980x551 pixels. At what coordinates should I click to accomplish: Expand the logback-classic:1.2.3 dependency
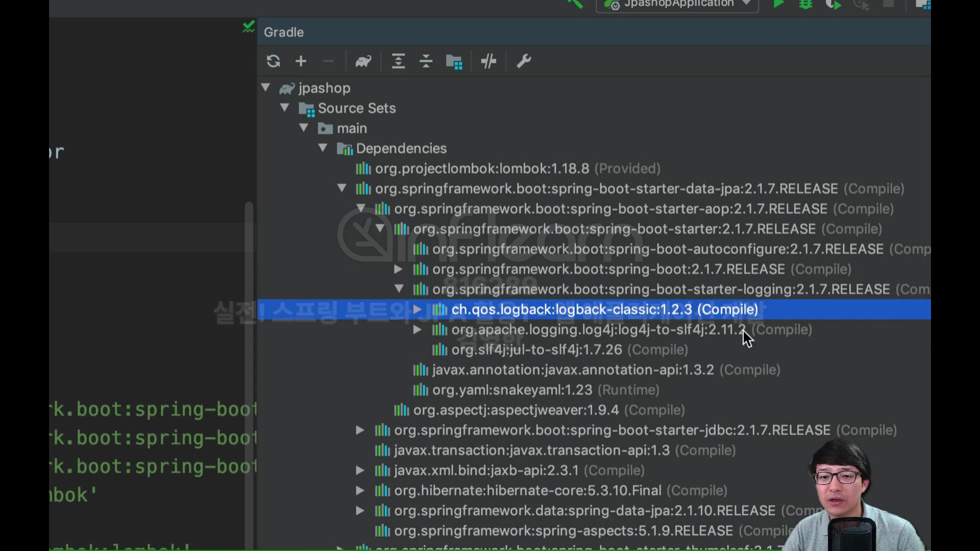click(418, 309)
